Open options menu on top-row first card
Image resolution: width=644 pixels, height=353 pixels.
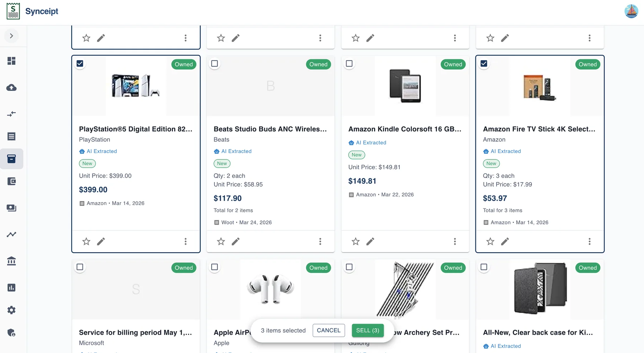pos(185,38)
